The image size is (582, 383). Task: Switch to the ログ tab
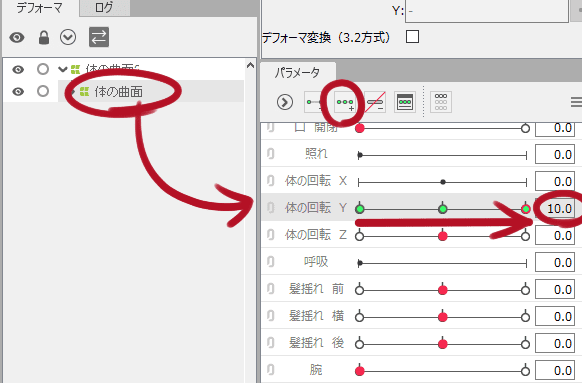[x=104, y=7]
